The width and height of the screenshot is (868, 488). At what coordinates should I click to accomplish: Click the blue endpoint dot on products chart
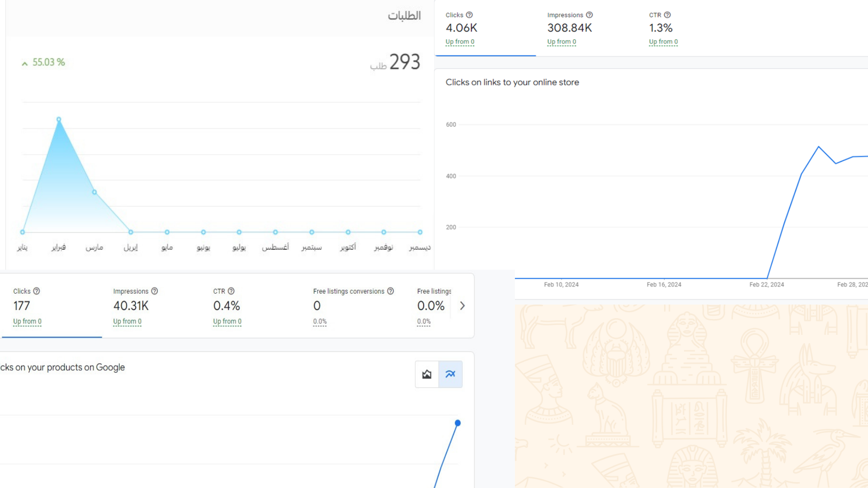(458, 423)
